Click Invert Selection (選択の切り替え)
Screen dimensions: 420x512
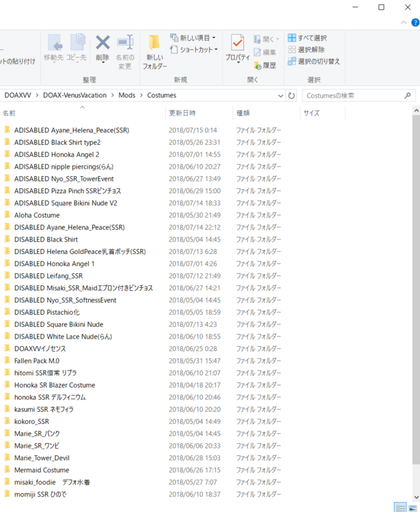314,61
